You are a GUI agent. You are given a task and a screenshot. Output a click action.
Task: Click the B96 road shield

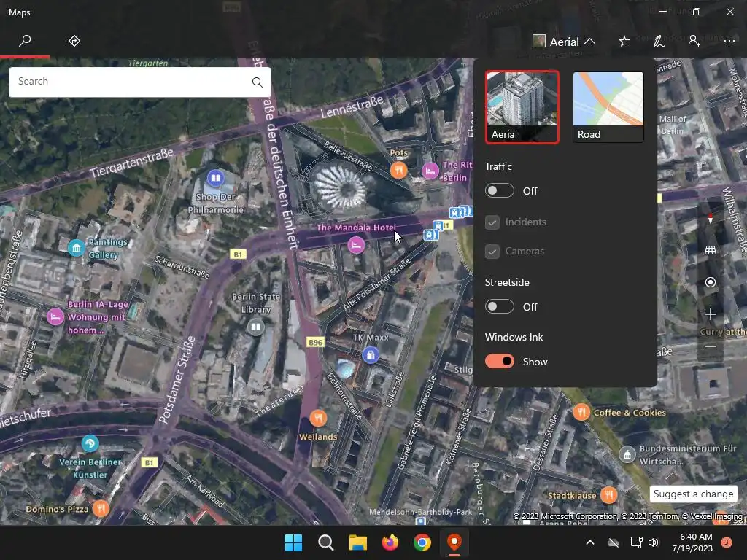pos(315,343)
